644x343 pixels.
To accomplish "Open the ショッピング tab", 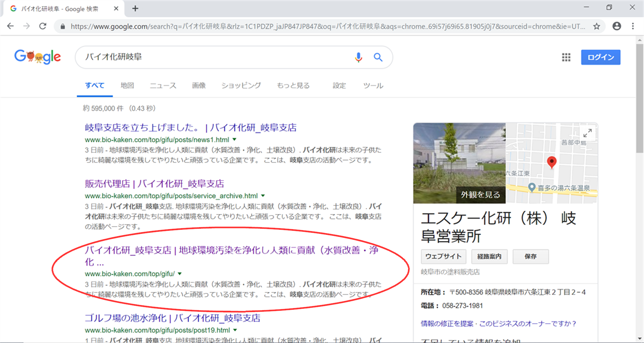I will click(x=241, y=86).
